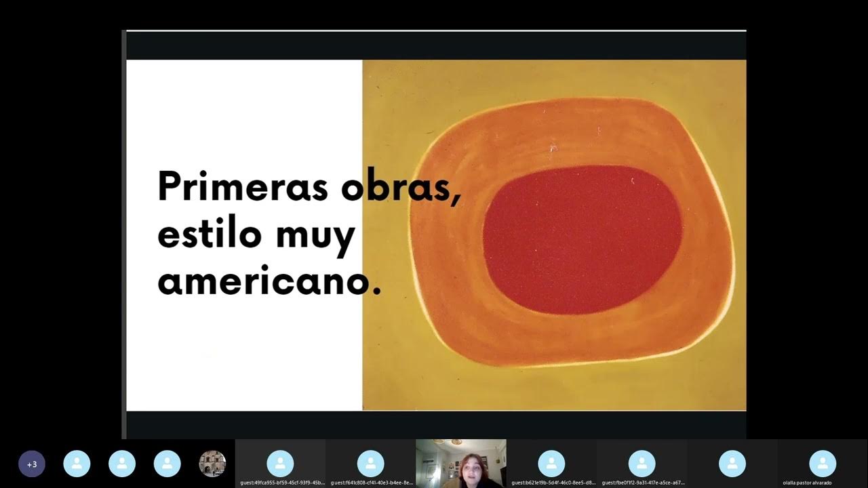Viewport: 868px width, 488px height.
Task: Select participant tile guest:b621e19b
Action: pos(551,464)
